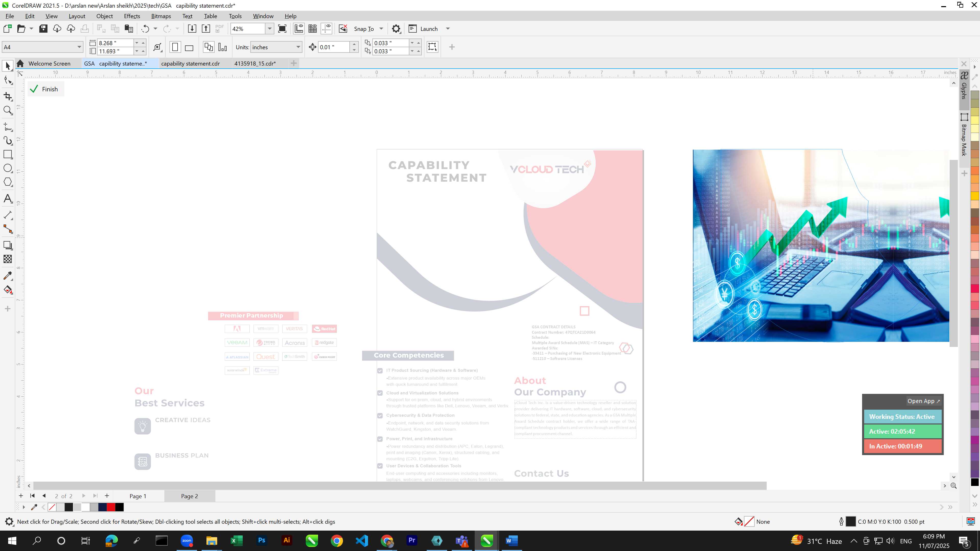This screenshot has width=980, height=551.
Task: Toggle Show guidelines button
Action: pos(326,29)
